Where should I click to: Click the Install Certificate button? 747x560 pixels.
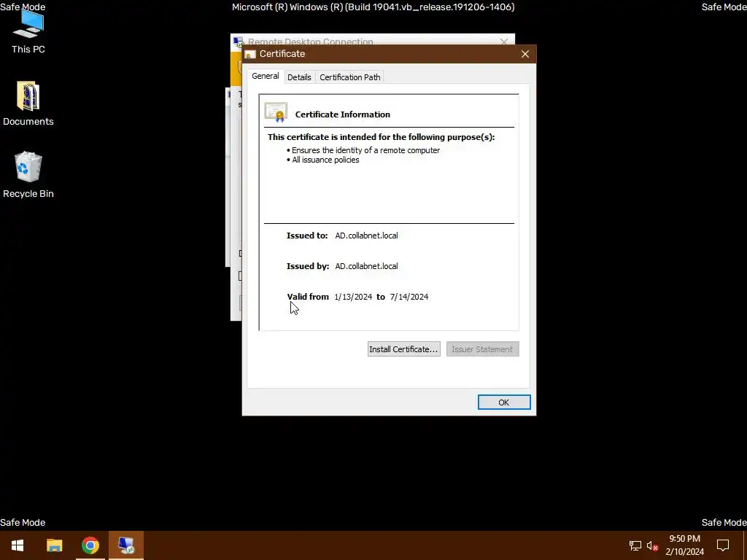coord(403,349)
